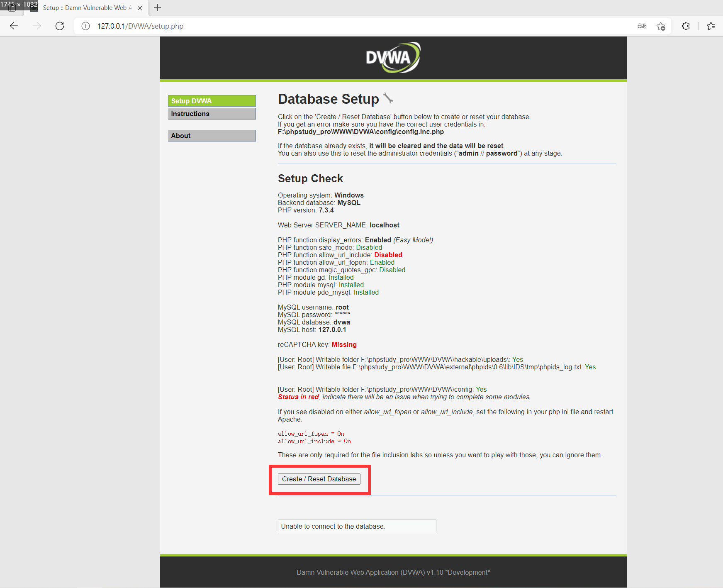Click the Create / Reset Database button
Image resolution: width=723 pixels, height=588 pixels.
point(319,479)
